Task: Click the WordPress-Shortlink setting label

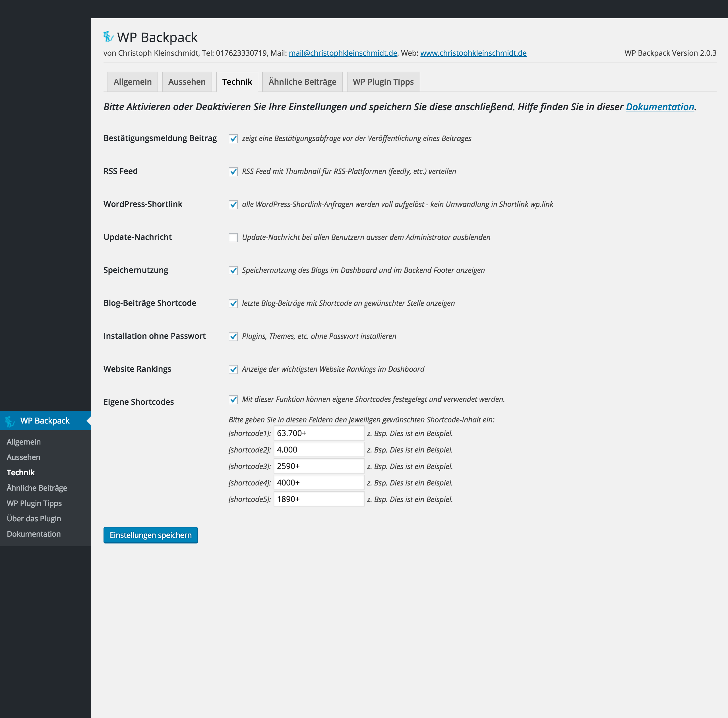Action: click(x=143, y=204)
